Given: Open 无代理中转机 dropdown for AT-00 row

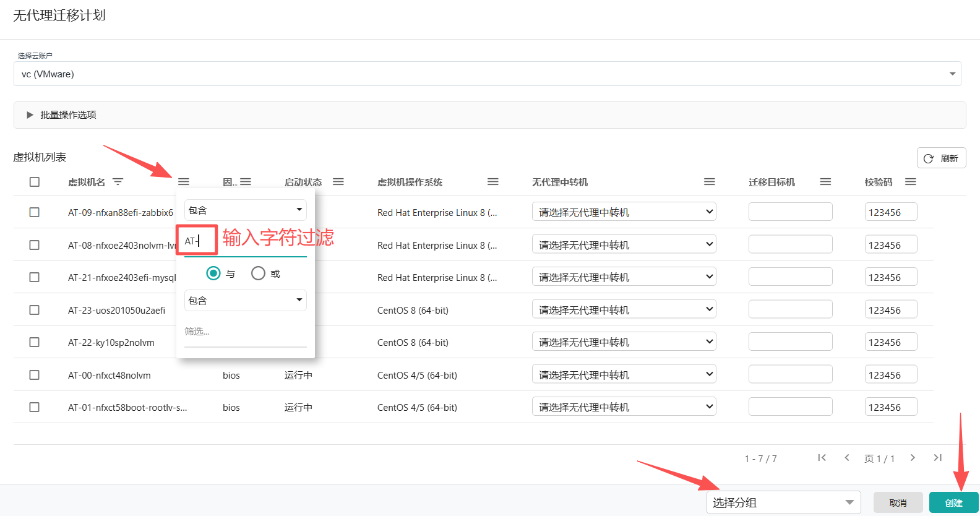Looking at the screenshot, I should [624, 374].
